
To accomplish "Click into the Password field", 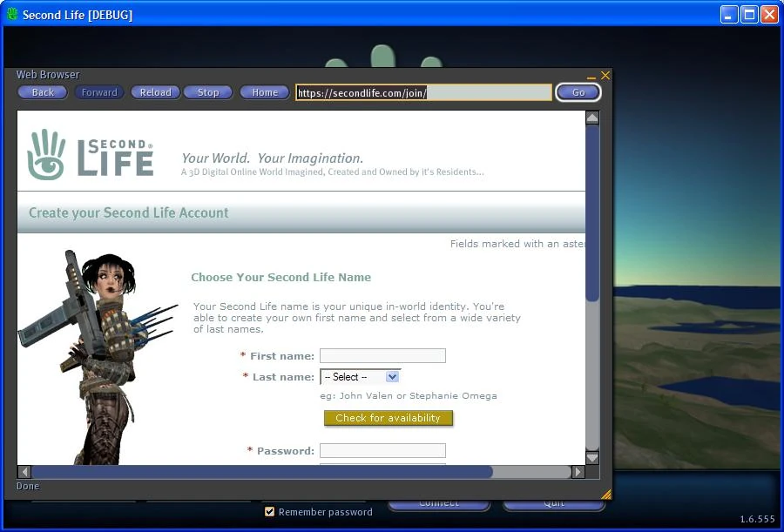I will point(382,450).
